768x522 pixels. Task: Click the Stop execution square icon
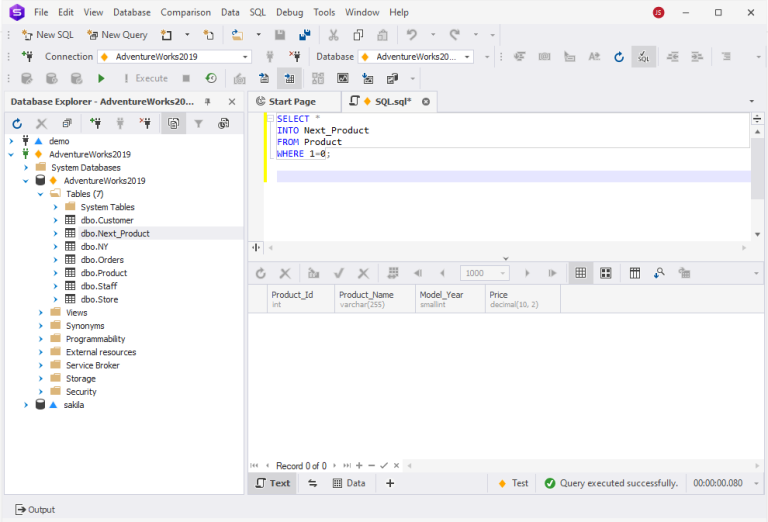click(x=186, y=78)
